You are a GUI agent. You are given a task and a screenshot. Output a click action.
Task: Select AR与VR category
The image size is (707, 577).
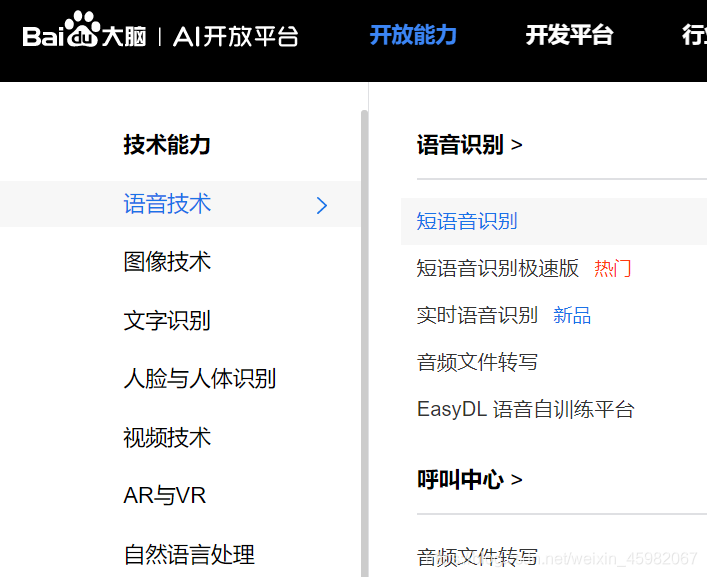coord(165,495)
